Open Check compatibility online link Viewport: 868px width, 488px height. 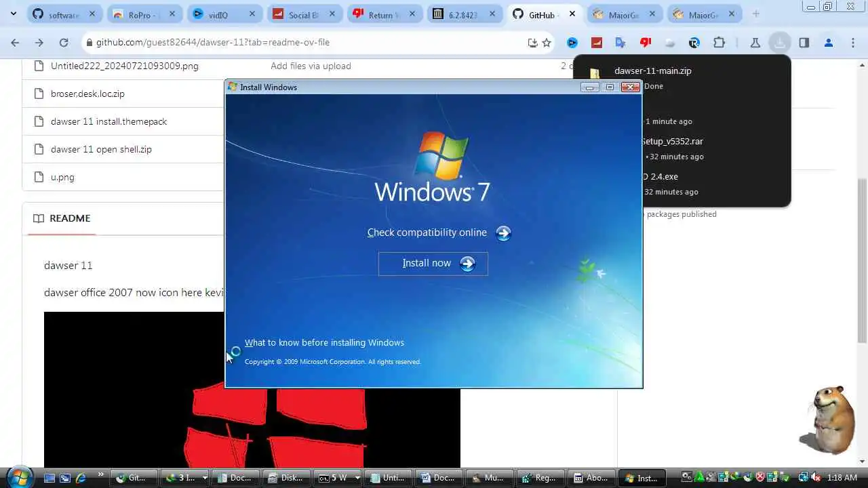tap(427, 232)
